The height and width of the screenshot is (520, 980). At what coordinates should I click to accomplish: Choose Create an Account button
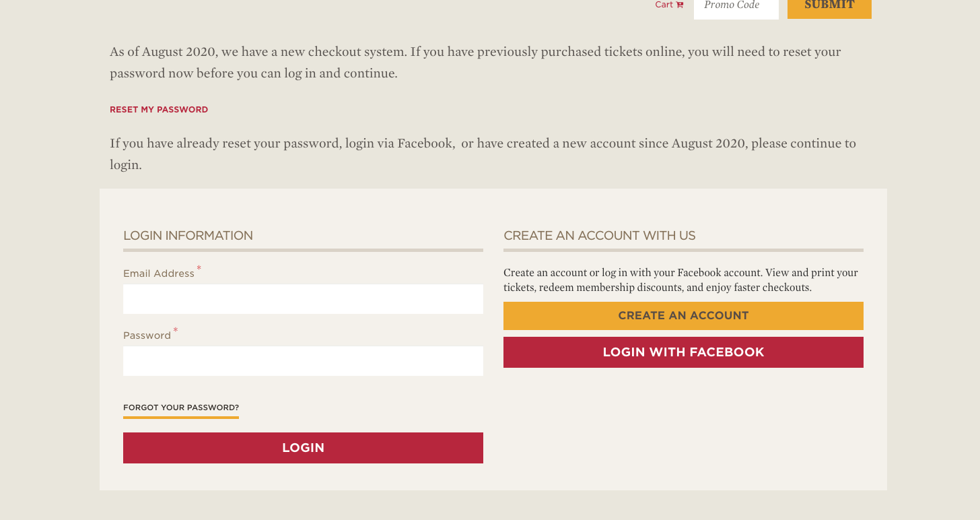pos(683,316)
